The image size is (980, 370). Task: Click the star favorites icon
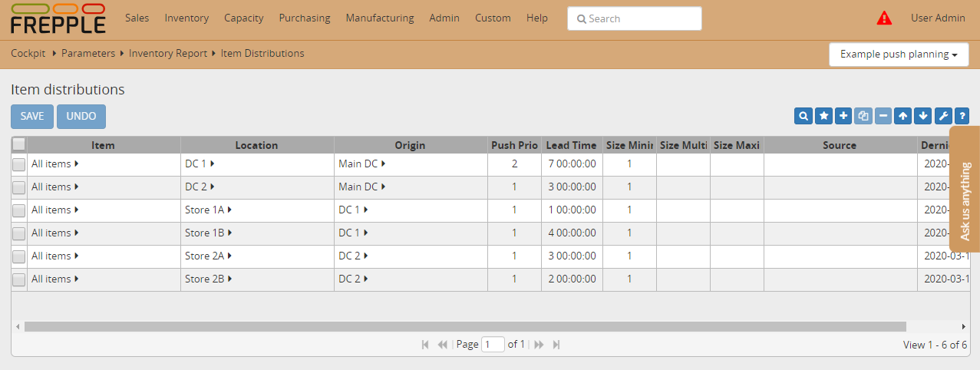(x=823, y=116)
